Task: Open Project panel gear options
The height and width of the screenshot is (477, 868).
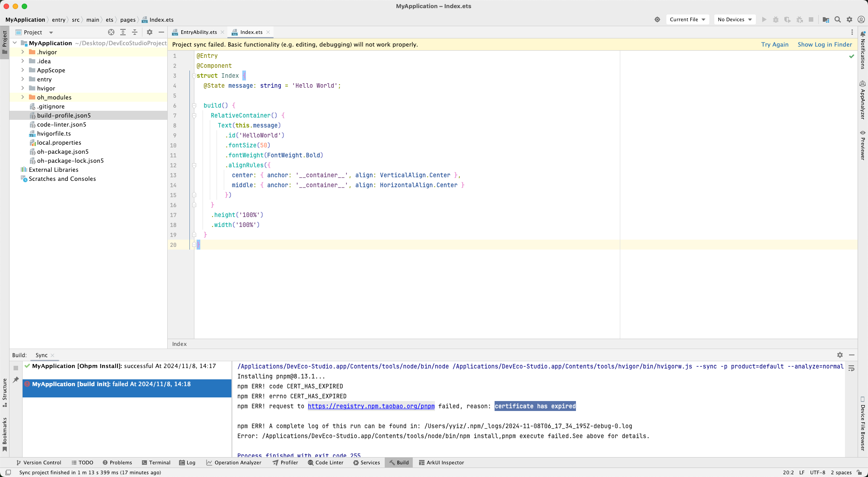Action: click(x=150, y=32)
